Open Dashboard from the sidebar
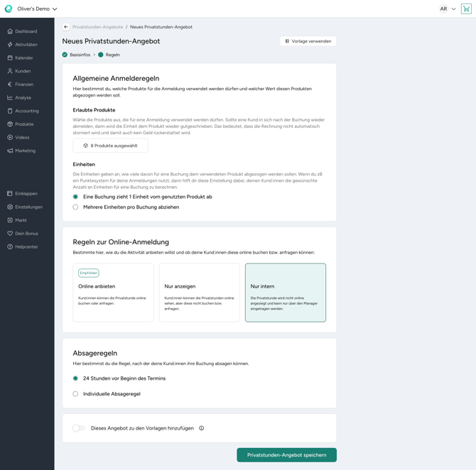 click(26, 31)
